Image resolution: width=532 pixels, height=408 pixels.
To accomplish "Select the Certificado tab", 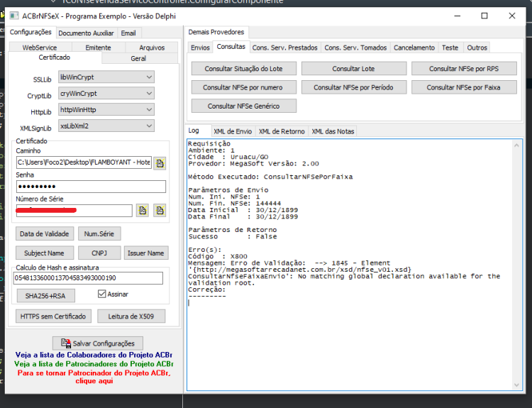I will (x=55, y=57).
